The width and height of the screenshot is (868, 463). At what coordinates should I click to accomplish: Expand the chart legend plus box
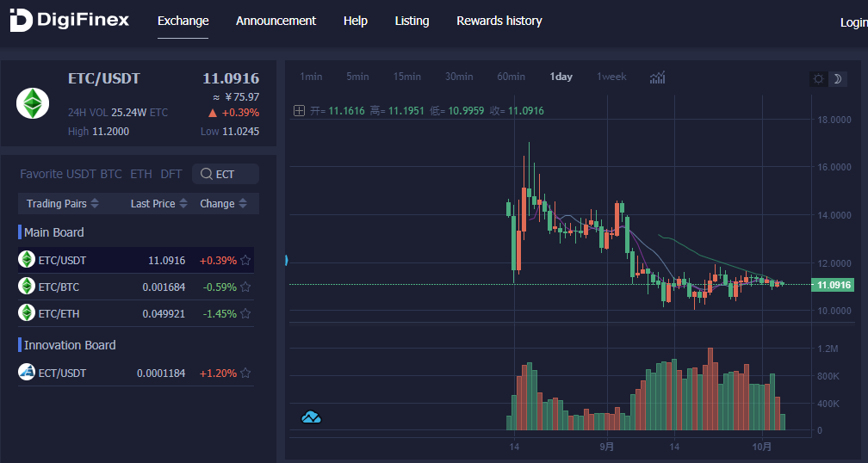(299, 110)
